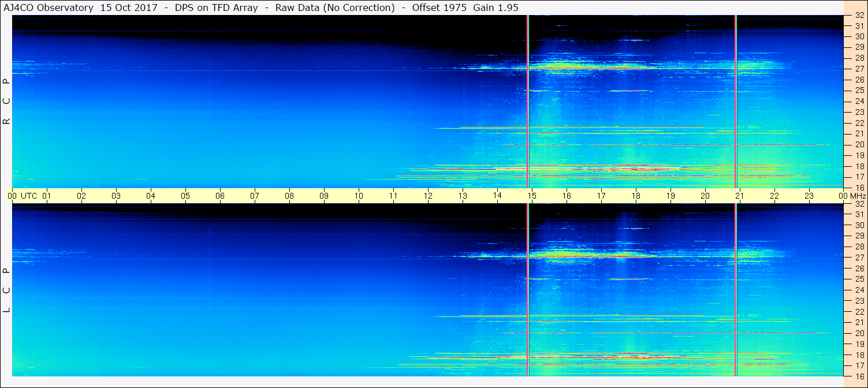Click the 23 hour tick label
The image size is (868, 388).
[x=809, y=196]
